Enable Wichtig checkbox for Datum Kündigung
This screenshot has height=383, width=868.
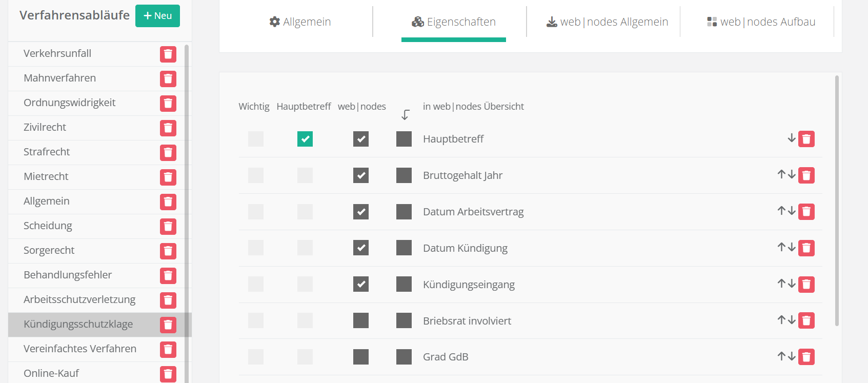pos(256,248)
